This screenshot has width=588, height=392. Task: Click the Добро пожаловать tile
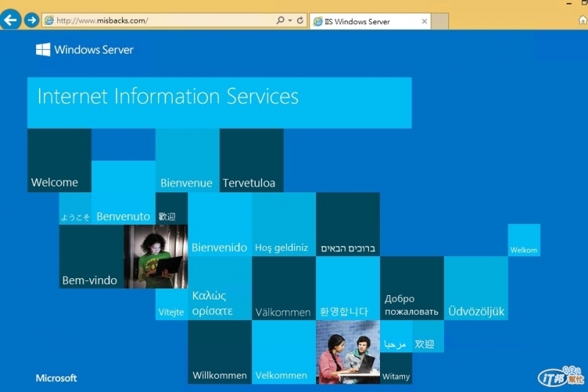(412, 288)
